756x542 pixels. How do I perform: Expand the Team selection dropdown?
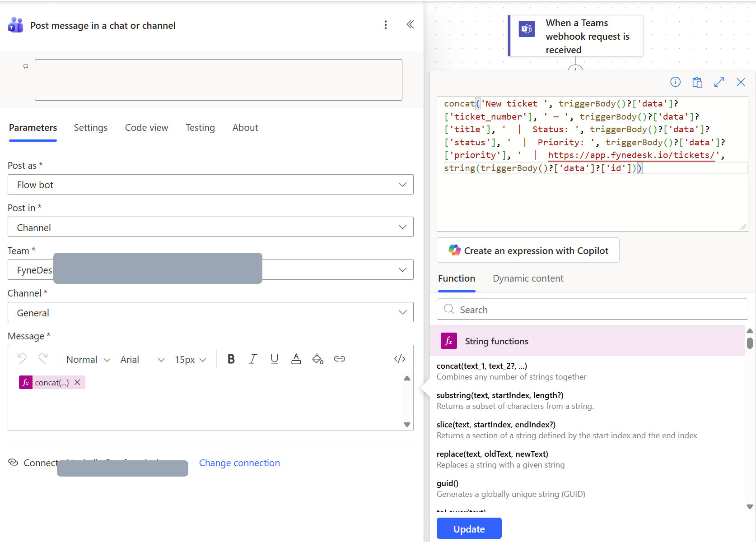click(x=210, y=269)
